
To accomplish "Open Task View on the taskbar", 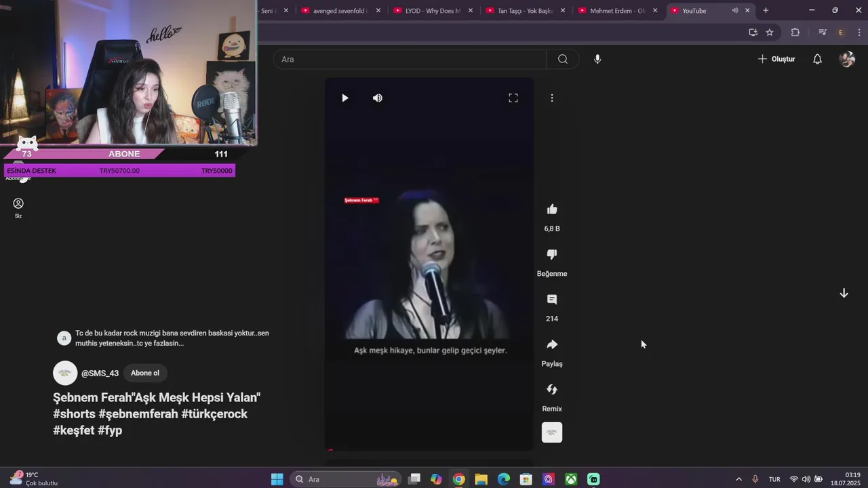I will 414,479.
